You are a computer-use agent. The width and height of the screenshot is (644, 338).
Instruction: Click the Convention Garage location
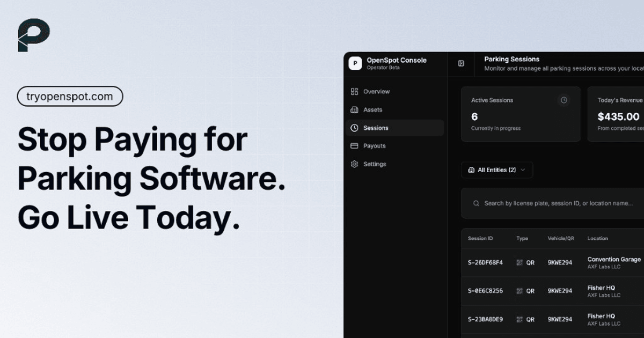[614, 260]
